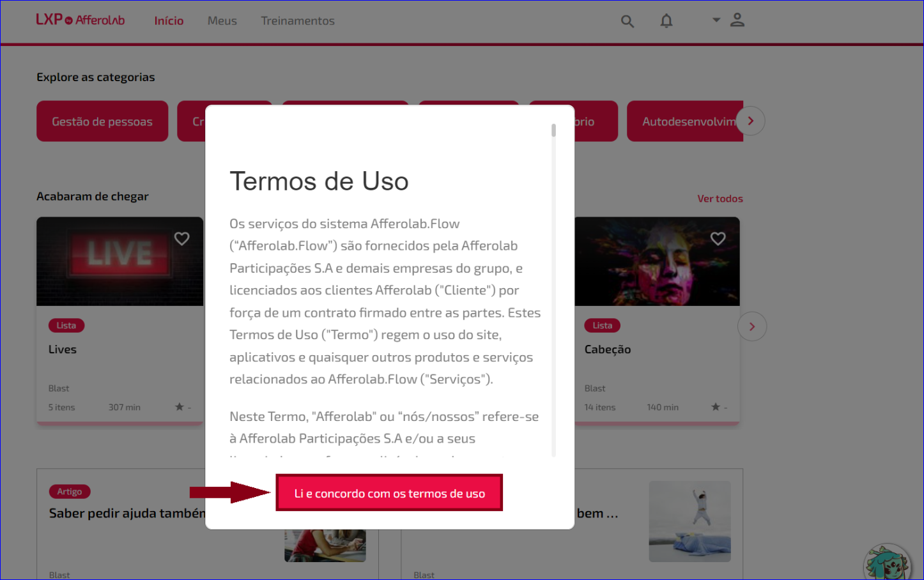924x580 pixels.
Task: Click the Ver todos link
Action: [720, 199]
